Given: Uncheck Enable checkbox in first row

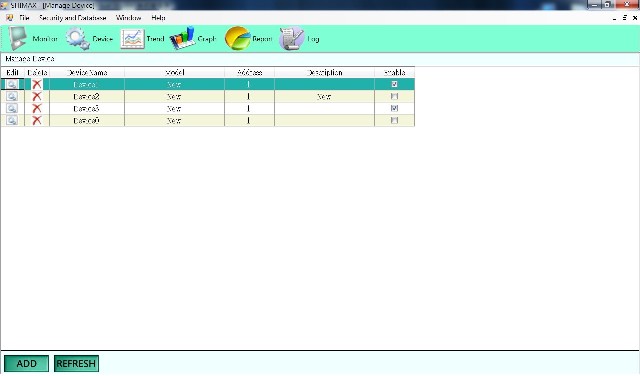Looking at the screenshot, I should pyautogui.click(x=394, y=84).
